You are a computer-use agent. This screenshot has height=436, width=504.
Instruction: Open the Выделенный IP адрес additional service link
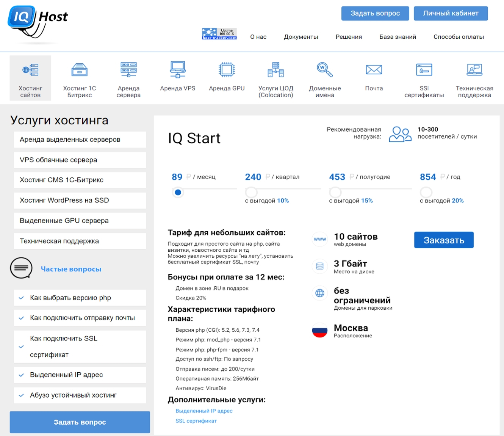coord(204,411)
